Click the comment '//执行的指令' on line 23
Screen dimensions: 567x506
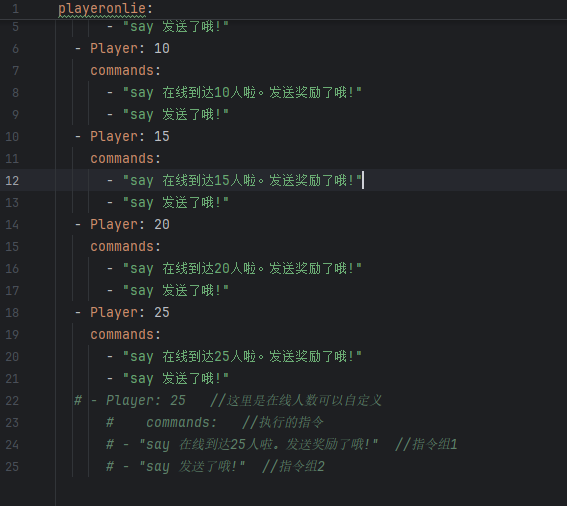(283, 422)
